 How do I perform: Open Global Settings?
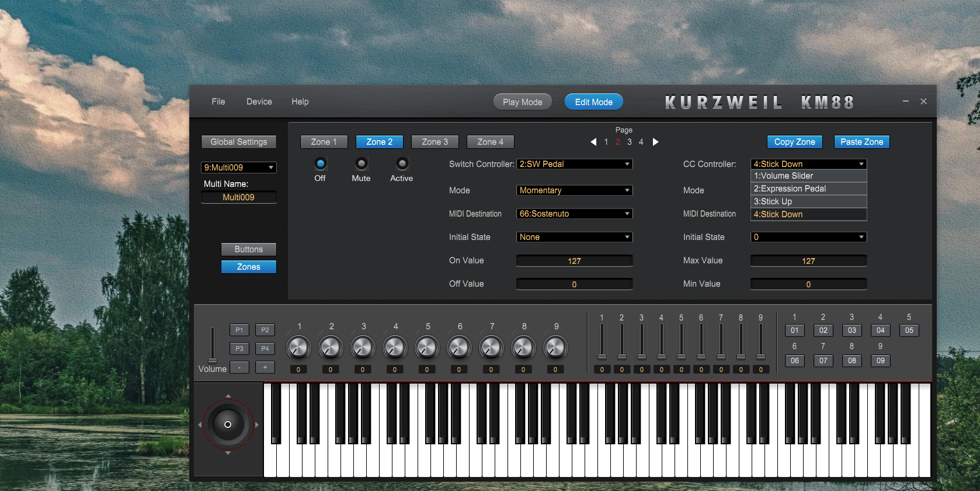239,142
